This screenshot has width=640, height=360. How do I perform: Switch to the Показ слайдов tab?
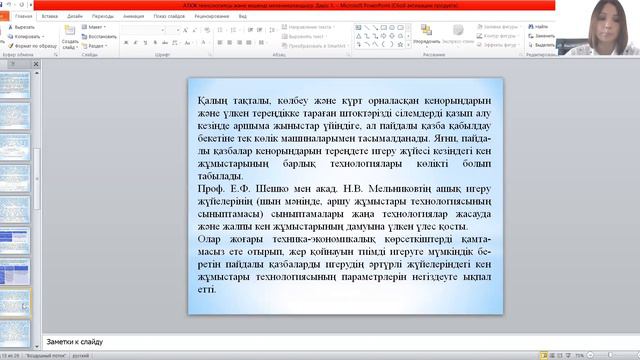pyautogui.click(x=169, y=16)
